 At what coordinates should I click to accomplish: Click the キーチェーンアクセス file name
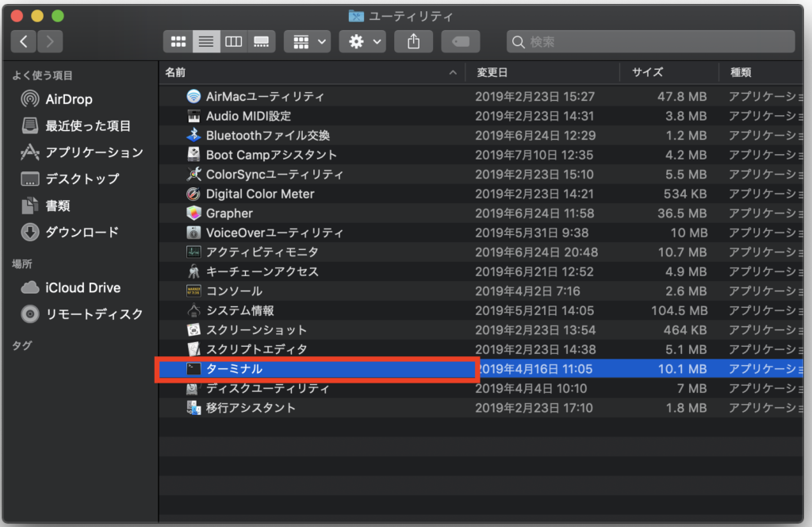pyautogui.click(x=262, y=271)
